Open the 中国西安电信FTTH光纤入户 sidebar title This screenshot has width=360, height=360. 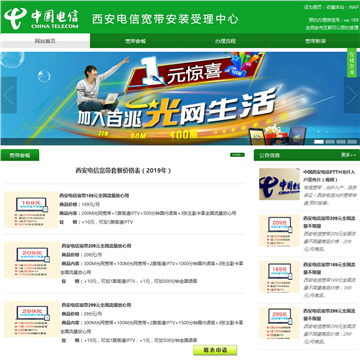(329, 176)
